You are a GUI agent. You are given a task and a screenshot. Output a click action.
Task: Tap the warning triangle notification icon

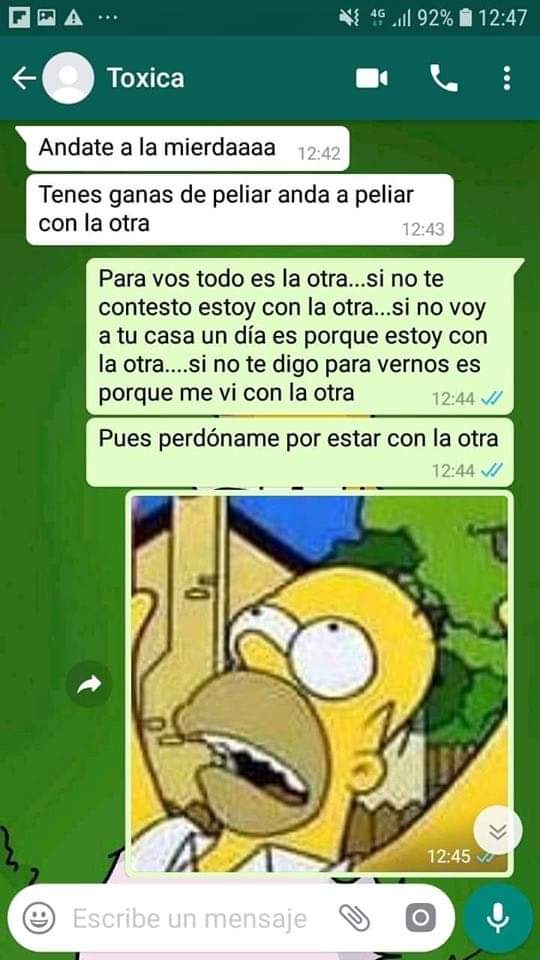(73, 17)
